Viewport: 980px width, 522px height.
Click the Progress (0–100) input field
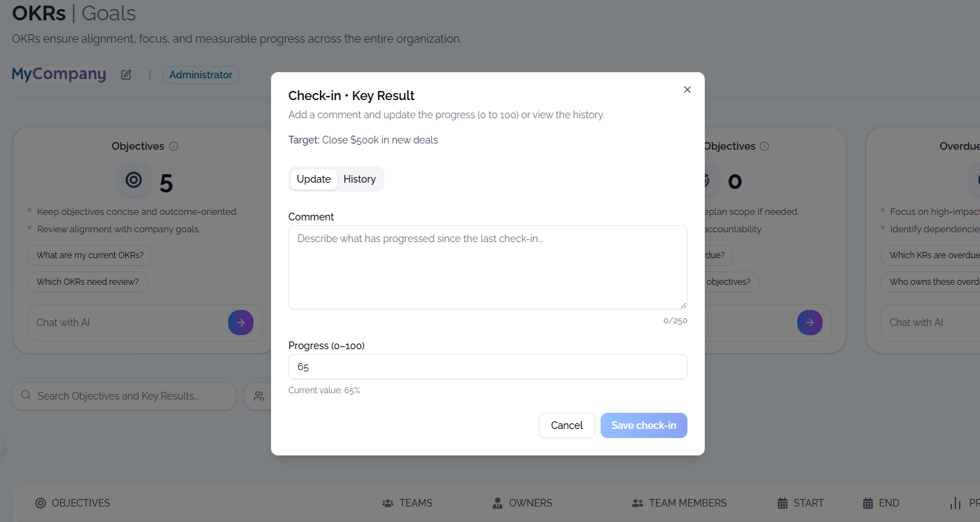(x=487, y=367)
